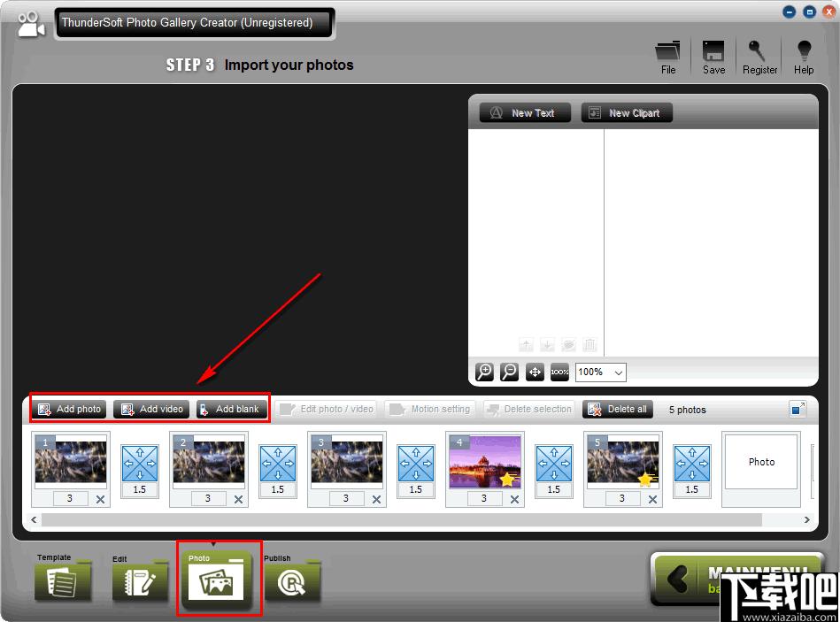Viewport: 840px width, 622px height.
Task: Remove photo 5 with its X icon
Action: (652, 499)
